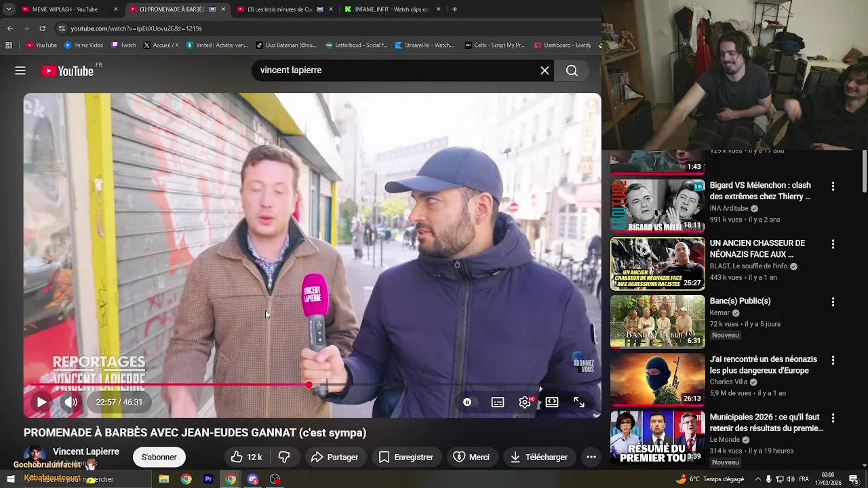Viewport: 868px width, 488px height.
Task: Open the StreamFlix bookmark
Action: pos(425,45)
